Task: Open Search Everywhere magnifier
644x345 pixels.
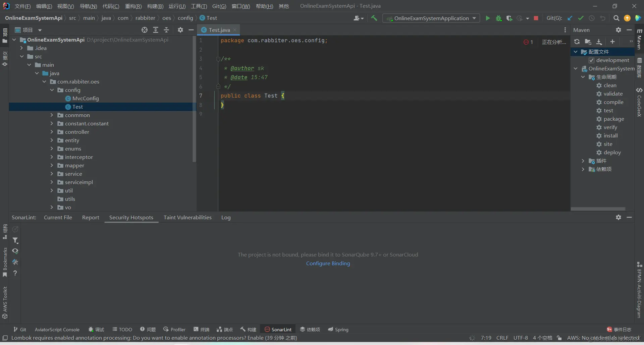Action: click(x=616, y=18)
